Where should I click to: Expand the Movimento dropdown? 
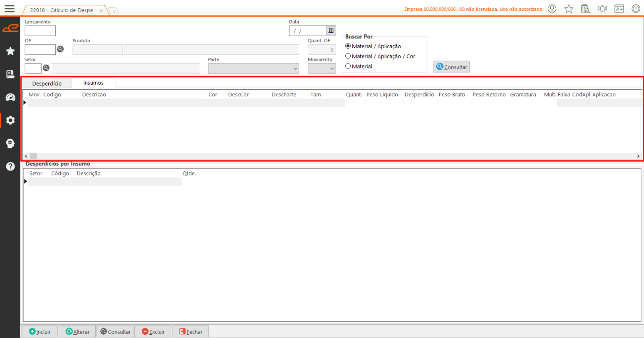332,68
